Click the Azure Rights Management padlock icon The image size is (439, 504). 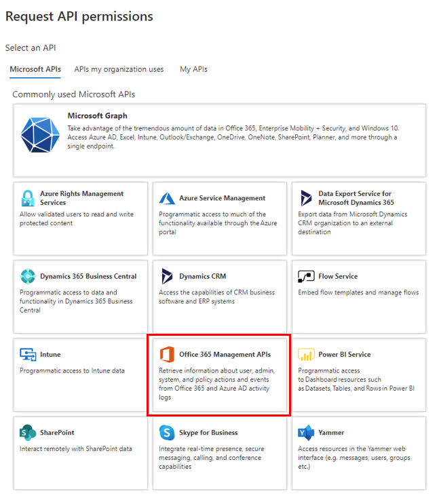coord(28,198)
